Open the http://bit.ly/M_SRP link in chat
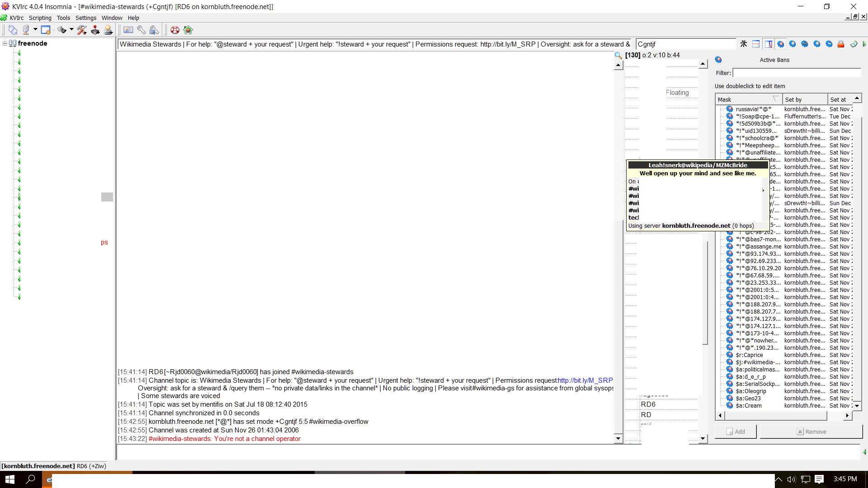Image resolution: width=868 pixels, height=488 pixels. coord(585,380)
